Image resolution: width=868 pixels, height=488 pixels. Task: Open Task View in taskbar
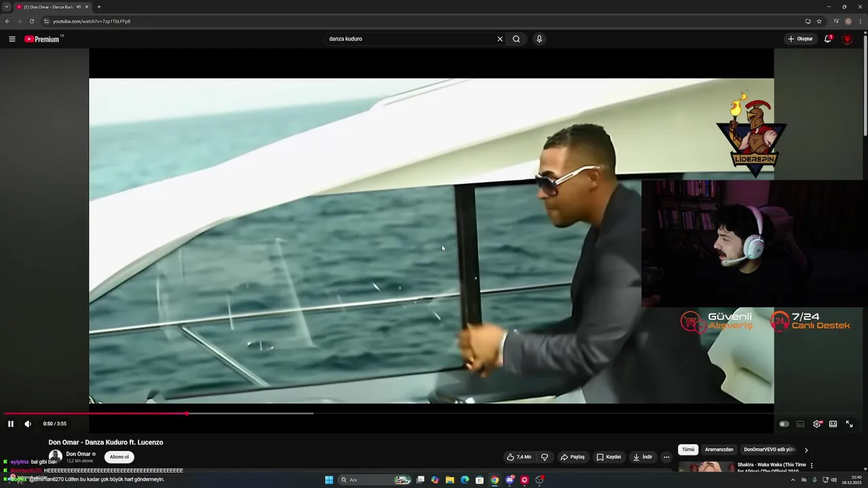coord(420,480)
